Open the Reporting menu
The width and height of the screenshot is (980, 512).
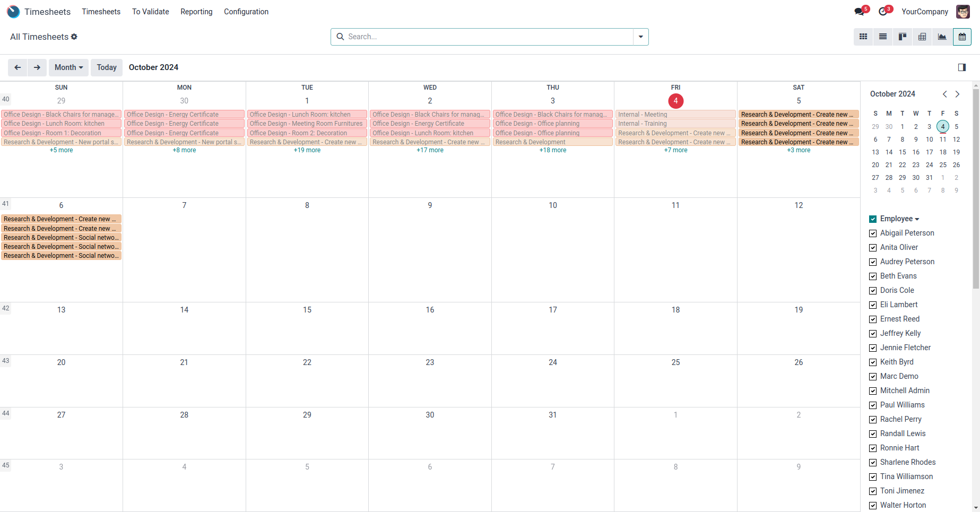pos(196,12)
